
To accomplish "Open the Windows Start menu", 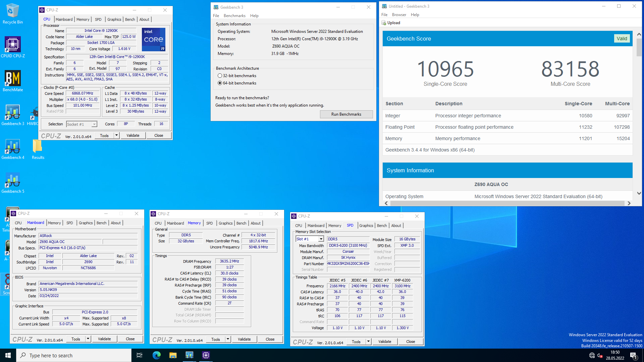I will point(8,355).
